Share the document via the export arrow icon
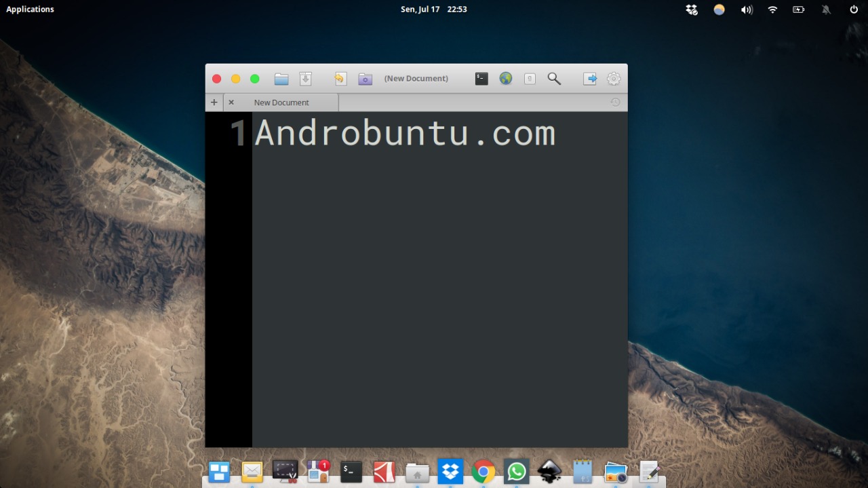 (589, 78)
